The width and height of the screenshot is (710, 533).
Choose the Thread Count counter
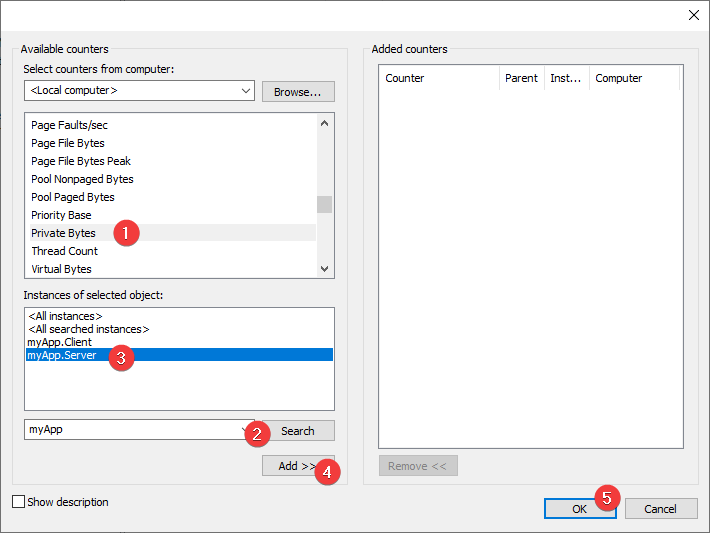64,251
